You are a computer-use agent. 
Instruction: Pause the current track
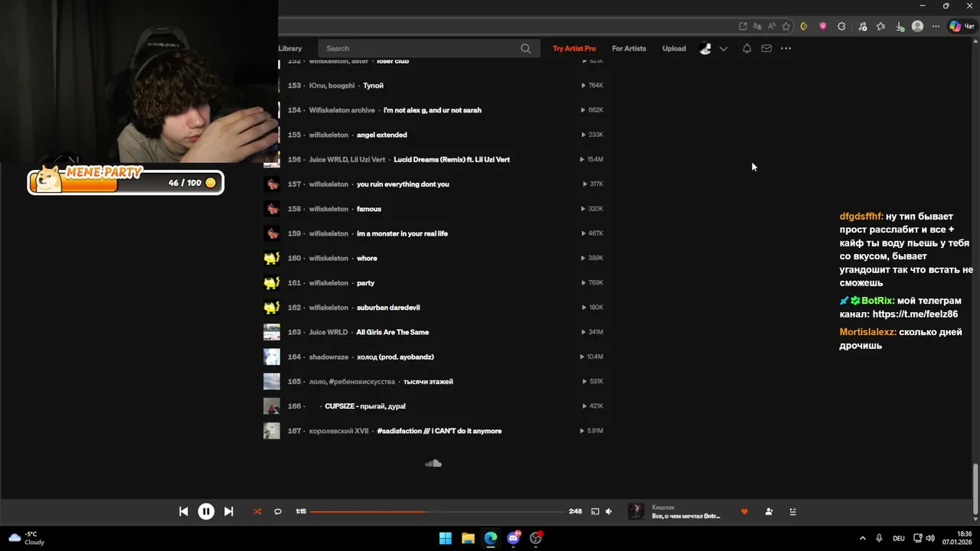(x=206, y=512)
